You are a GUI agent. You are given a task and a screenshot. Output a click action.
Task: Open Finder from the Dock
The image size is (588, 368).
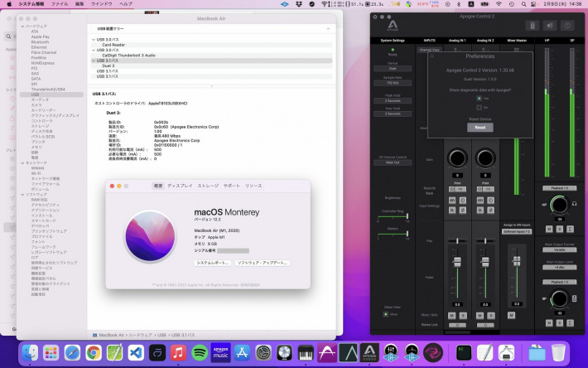coord(30,352)
